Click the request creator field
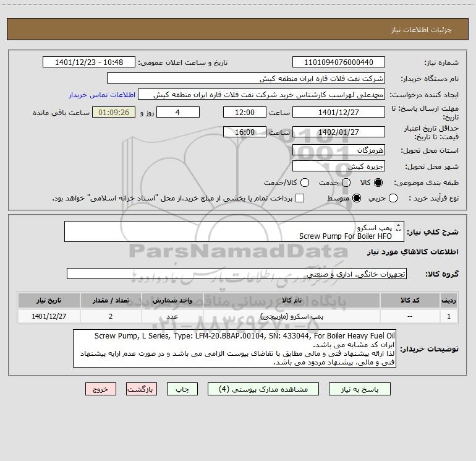Image resolution: width=476 pixels, height=461 pixels. 261,95
